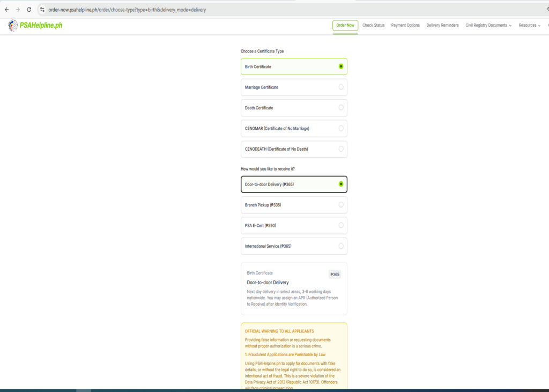The image size is (549, 392).
Task: Select Birth Certificate option
Action: 294,66
